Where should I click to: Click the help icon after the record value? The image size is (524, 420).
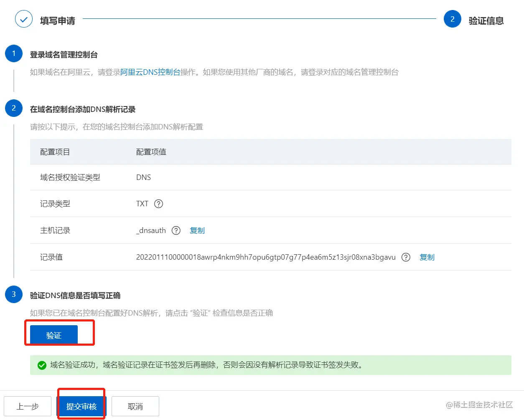(x=406, y=257)
